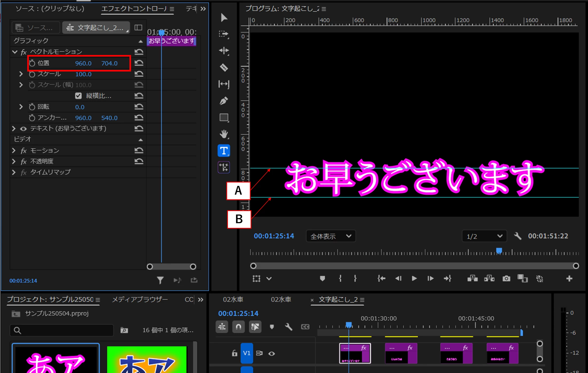The width and height of the screenshot is (588, 373).
Task: Select the Rectangle tool
Action: (224, 118)
